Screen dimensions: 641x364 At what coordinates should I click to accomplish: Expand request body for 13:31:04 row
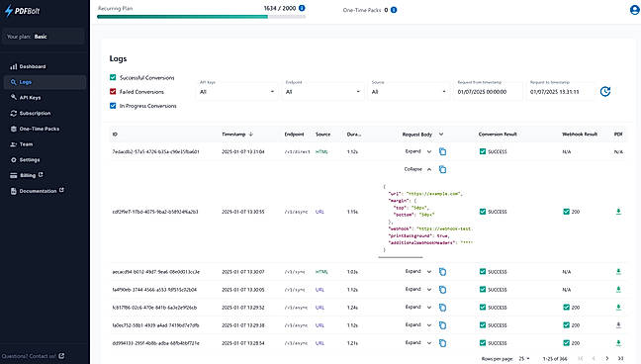(418, 151)
